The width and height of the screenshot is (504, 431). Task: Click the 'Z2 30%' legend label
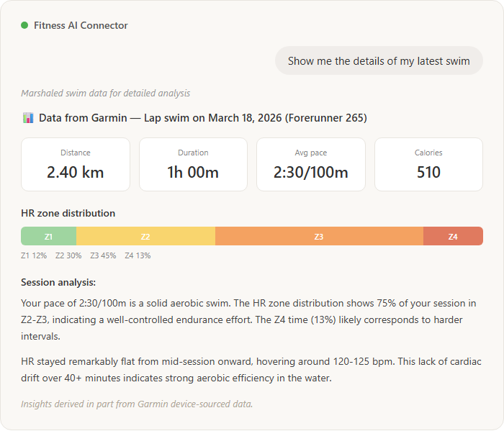[68, 255]
